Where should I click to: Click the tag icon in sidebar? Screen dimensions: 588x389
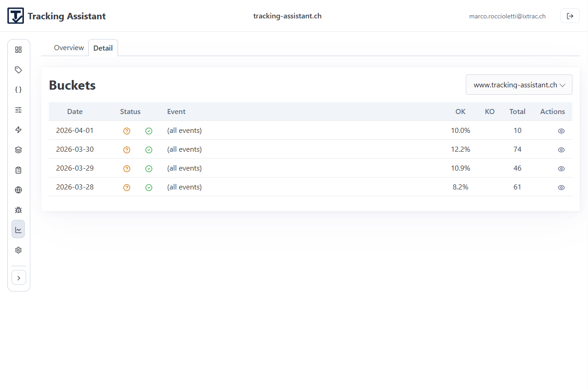18,70
